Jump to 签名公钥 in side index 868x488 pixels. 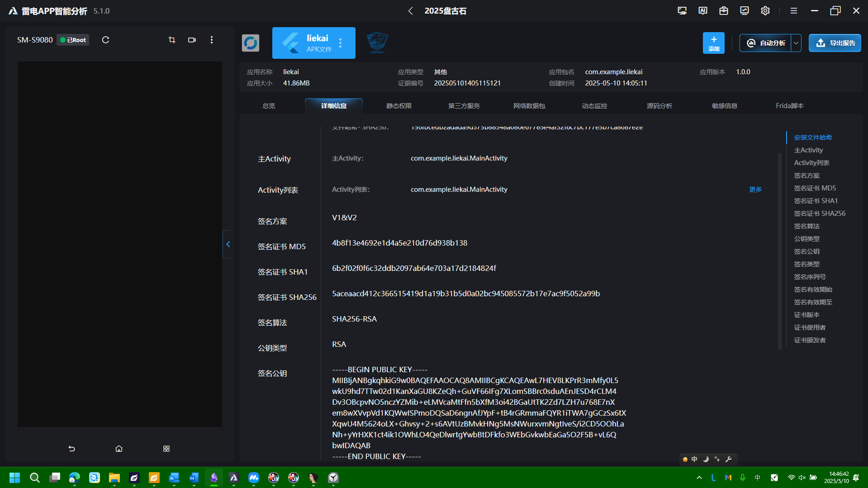point(806,251)
